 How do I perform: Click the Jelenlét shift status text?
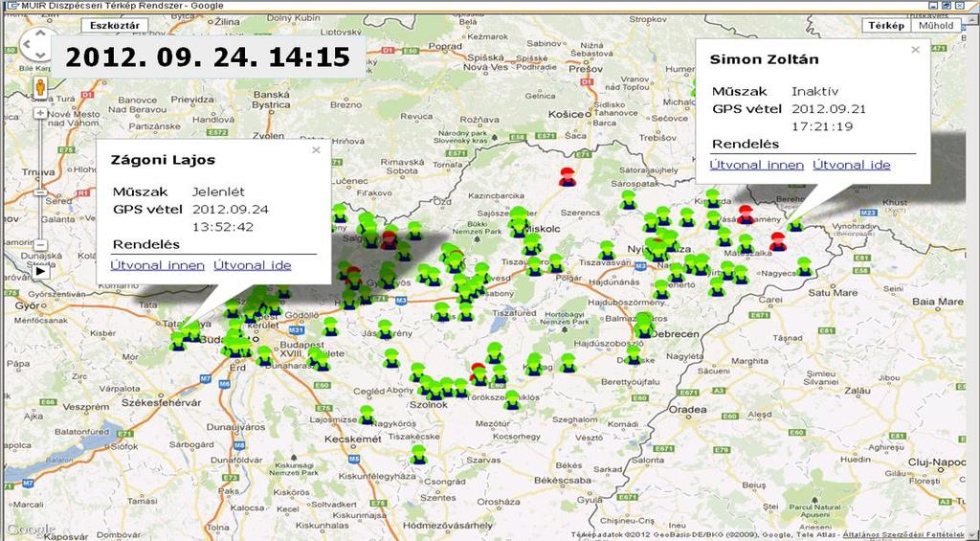[x=218, y=192]
